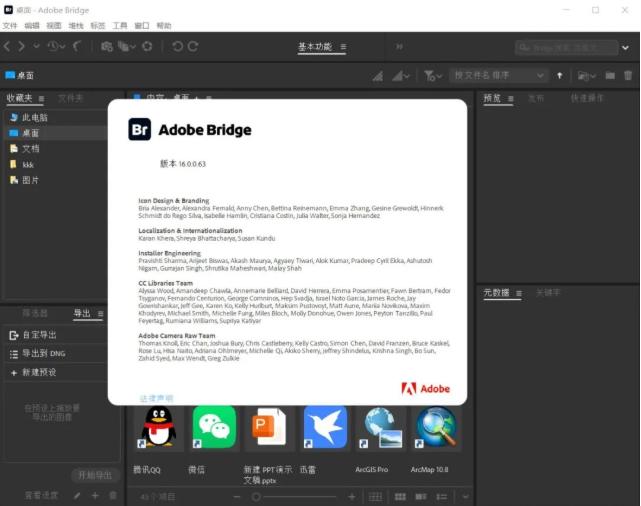Open the recent files clock dropdown
The height and width of the screenshot is (506, 641).
click(56, 46)
